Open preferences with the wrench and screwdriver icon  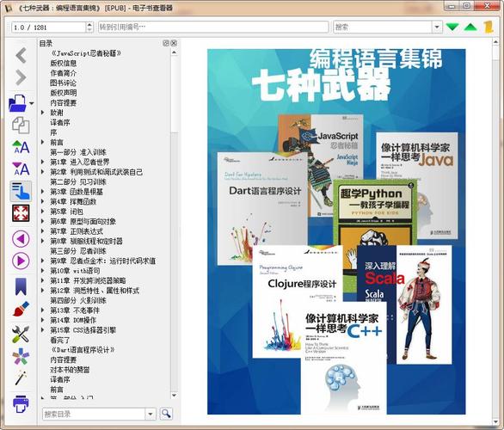pyautogui.click(x=21, y=335)
